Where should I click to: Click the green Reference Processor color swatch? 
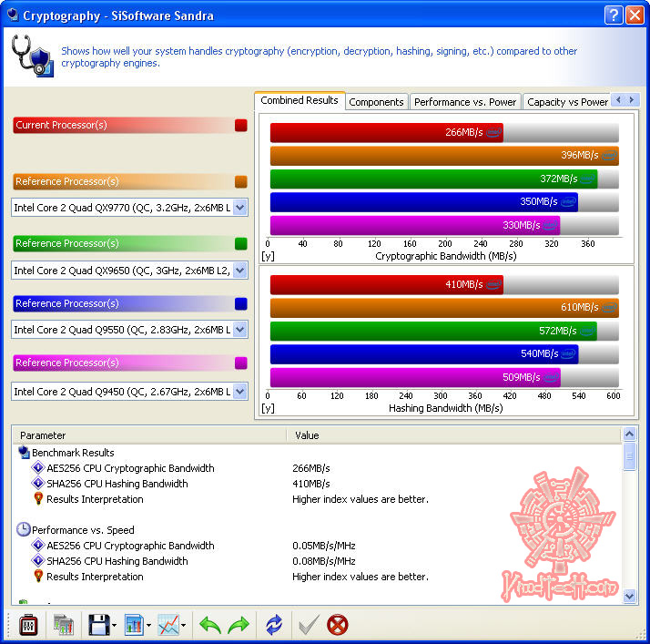[x=241, y=243]
